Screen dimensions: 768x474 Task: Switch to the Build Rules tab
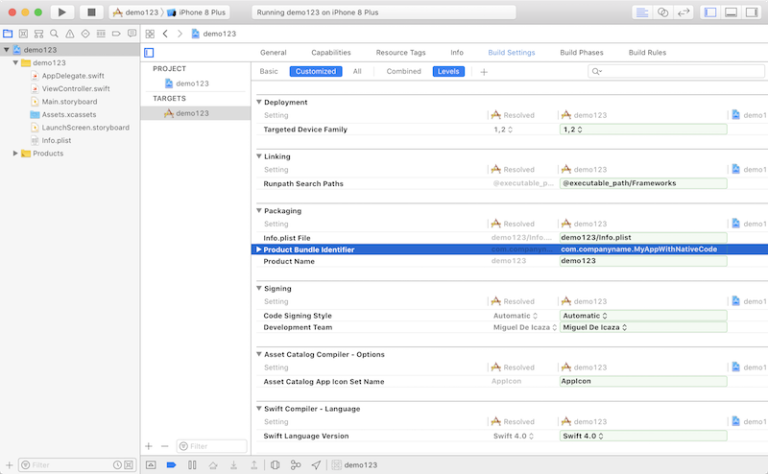(x=647, y=52)
